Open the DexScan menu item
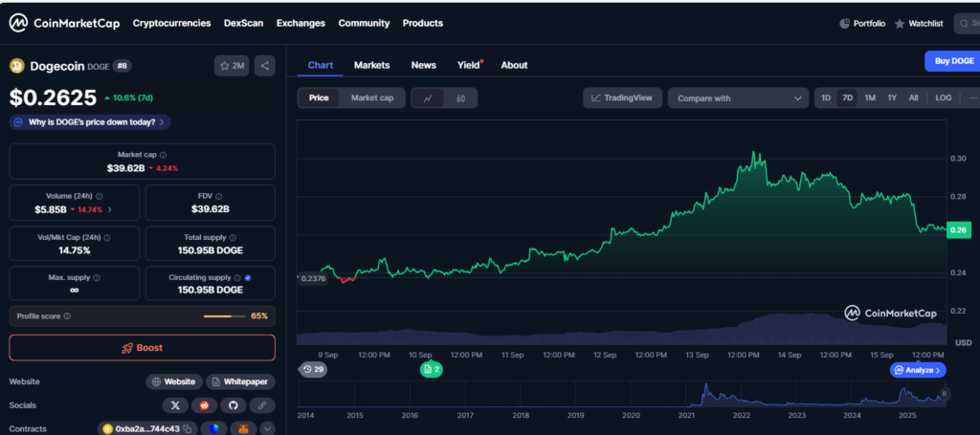 click(244, 23)
